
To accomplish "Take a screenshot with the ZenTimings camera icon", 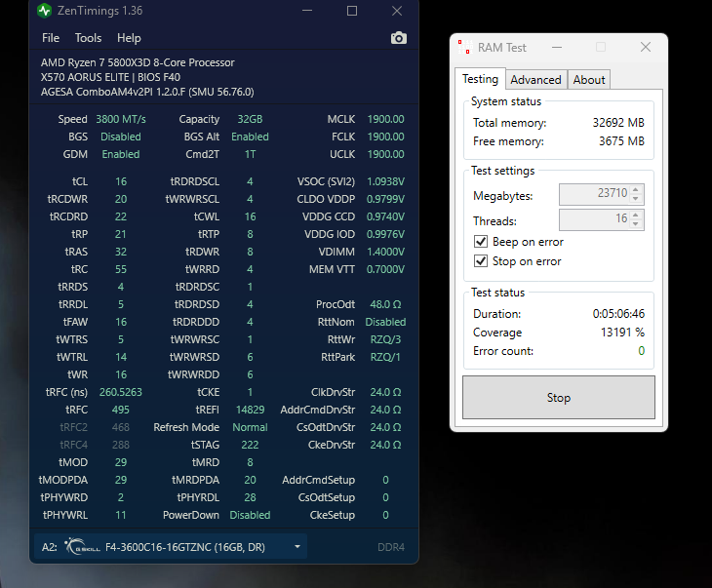I will [399, 38].
